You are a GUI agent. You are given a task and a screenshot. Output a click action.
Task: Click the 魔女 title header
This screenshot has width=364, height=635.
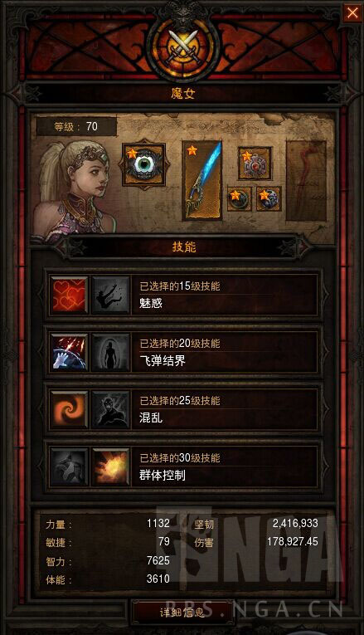point(182,94)
